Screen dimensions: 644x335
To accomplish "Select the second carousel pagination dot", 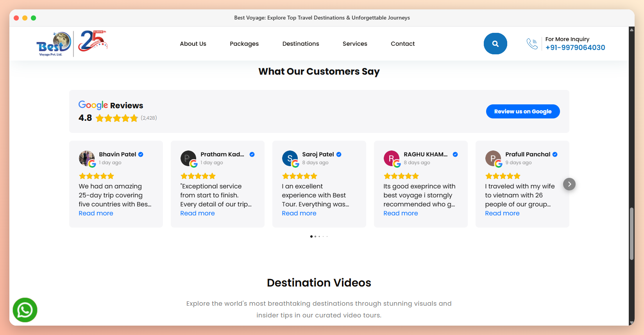I will coord(315,236).
